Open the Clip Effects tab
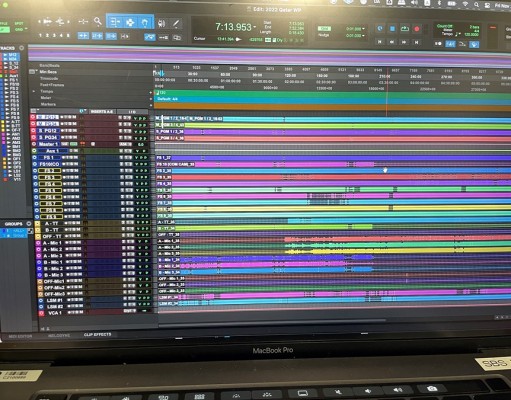511x400 pixels. pos(97,335)
